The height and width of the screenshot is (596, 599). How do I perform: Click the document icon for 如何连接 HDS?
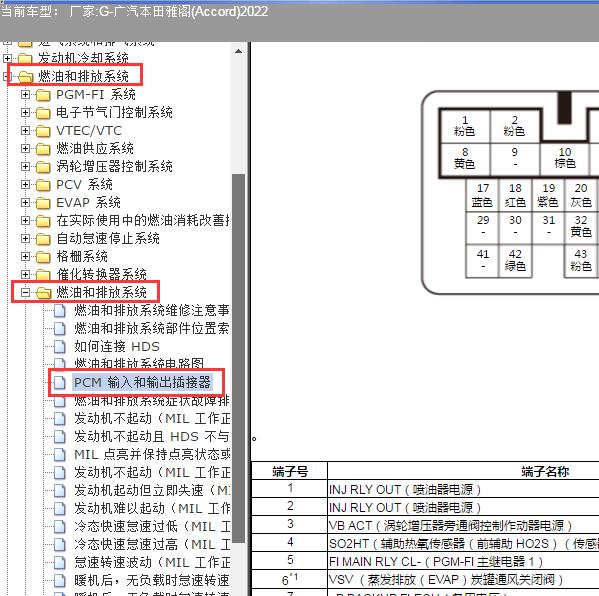click(60, 347)
